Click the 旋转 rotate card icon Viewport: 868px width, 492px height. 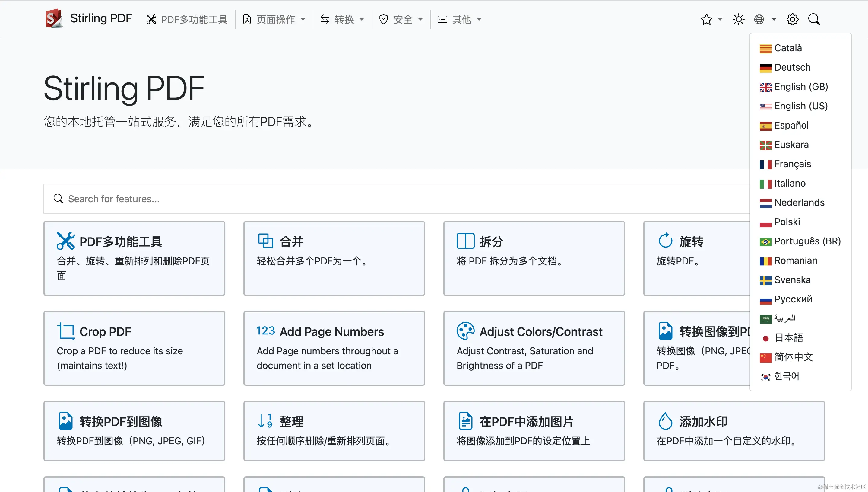tap(665, 241)
